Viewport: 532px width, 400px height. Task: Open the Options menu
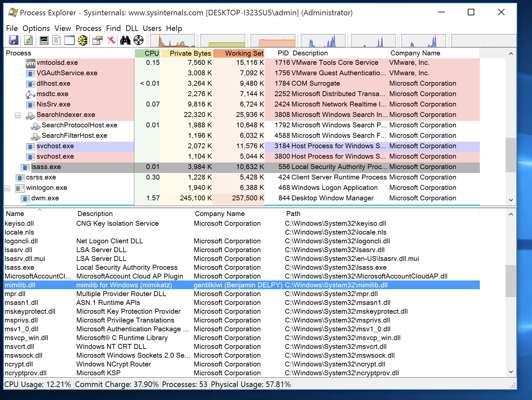coord(36,28)
